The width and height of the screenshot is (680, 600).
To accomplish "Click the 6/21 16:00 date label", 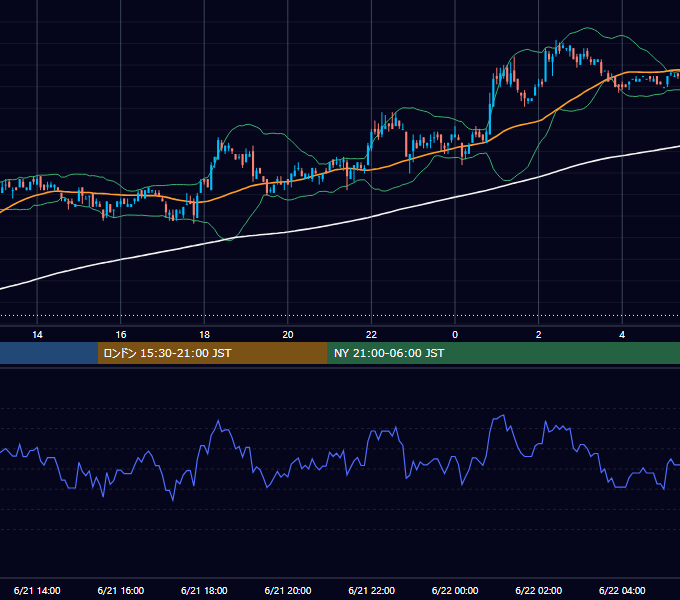I will tap(121, 590).
